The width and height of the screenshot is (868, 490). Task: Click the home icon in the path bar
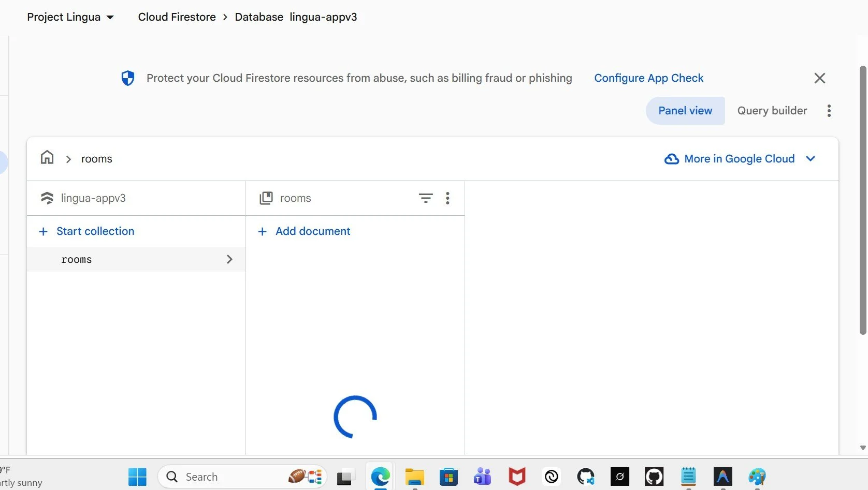(x=47, y=157)
